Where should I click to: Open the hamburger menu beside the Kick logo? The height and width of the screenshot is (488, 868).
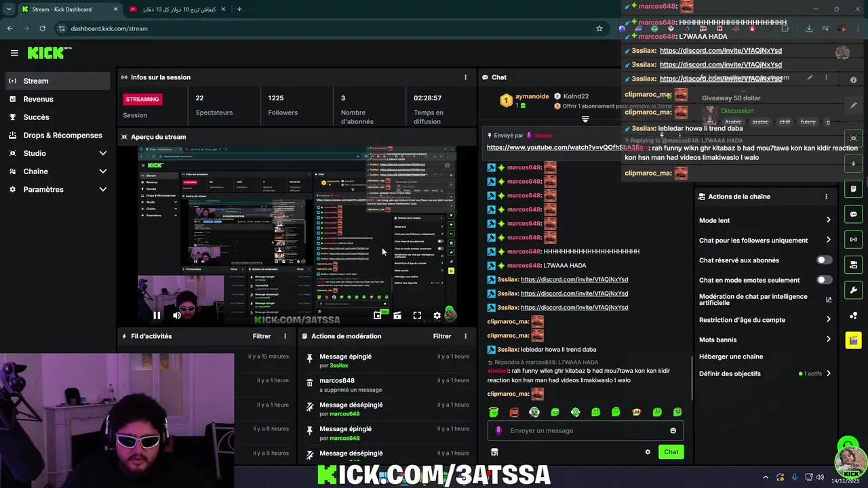(x=14, y=53)
